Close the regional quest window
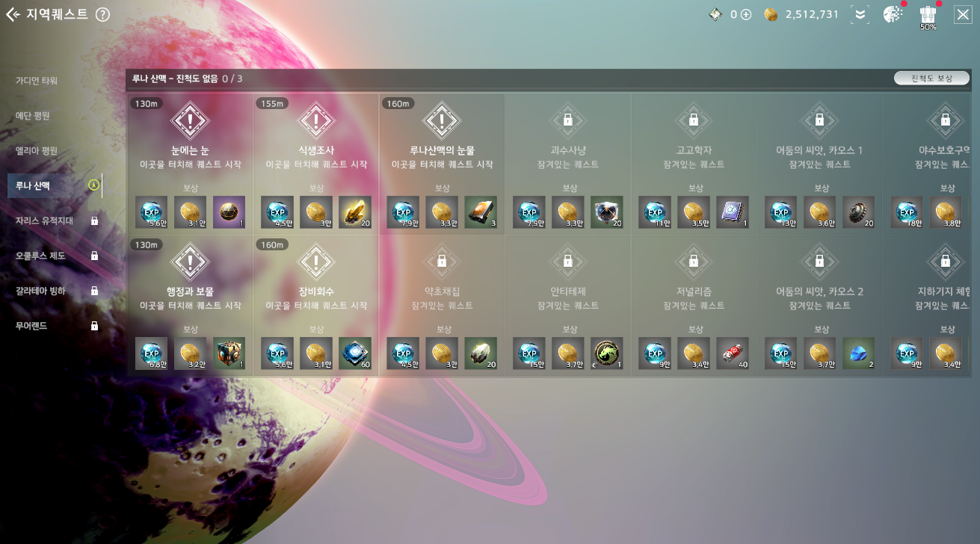 pos(963,14)
